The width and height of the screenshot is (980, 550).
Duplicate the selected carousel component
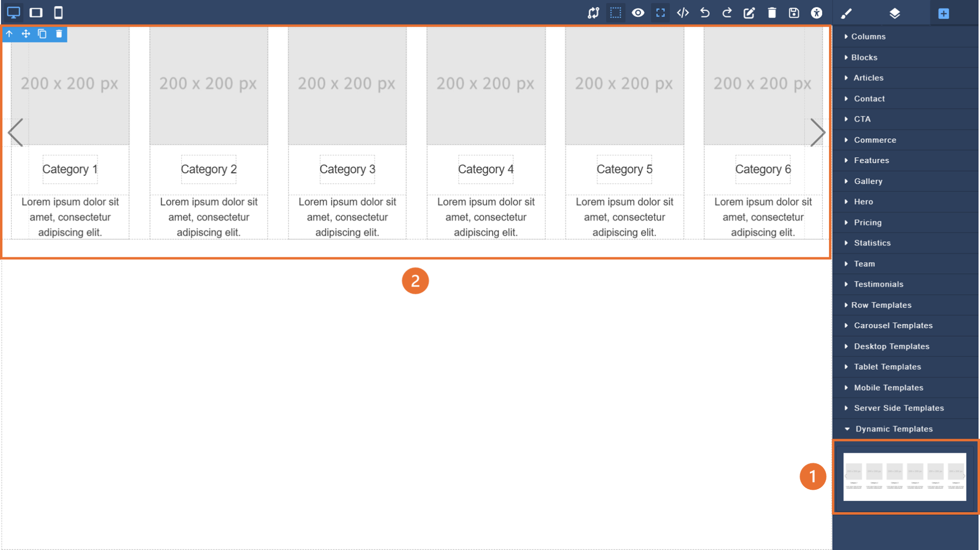(x=42, y=34)
